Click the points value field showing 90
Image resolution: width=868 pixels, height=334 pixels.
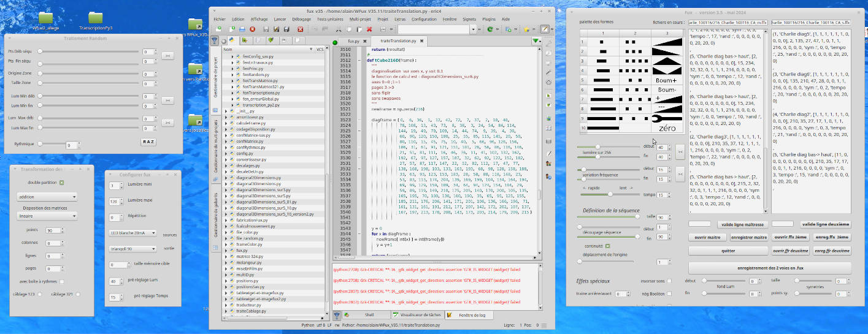53,230
